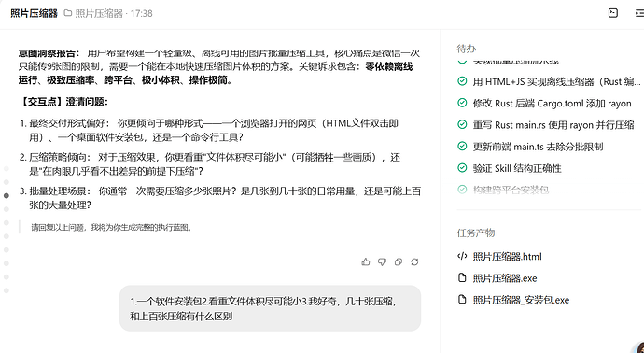Click the 任务产物 section heading
The height and width of the screenshot is (353, 644).
(476, 233)
